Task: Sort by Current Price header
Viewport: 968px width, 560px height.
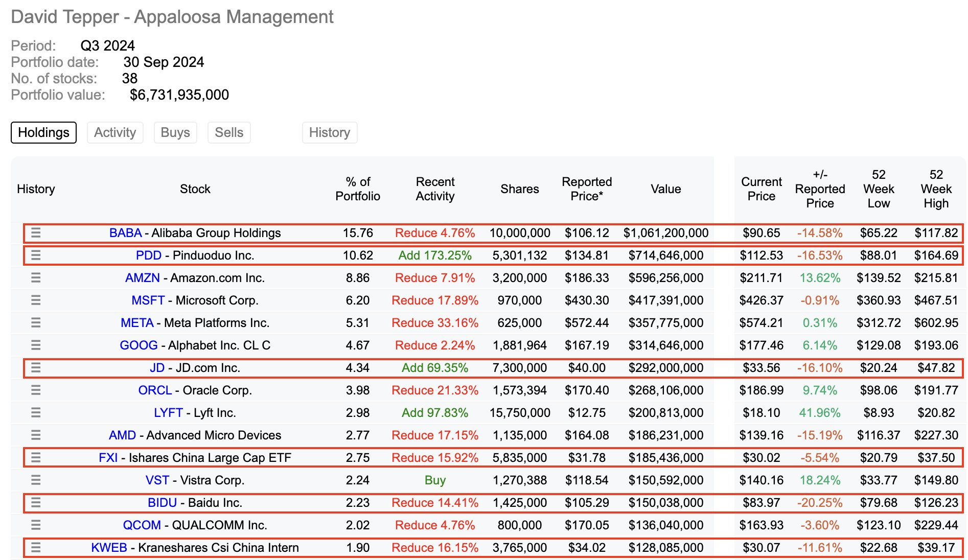Action: 762,189
